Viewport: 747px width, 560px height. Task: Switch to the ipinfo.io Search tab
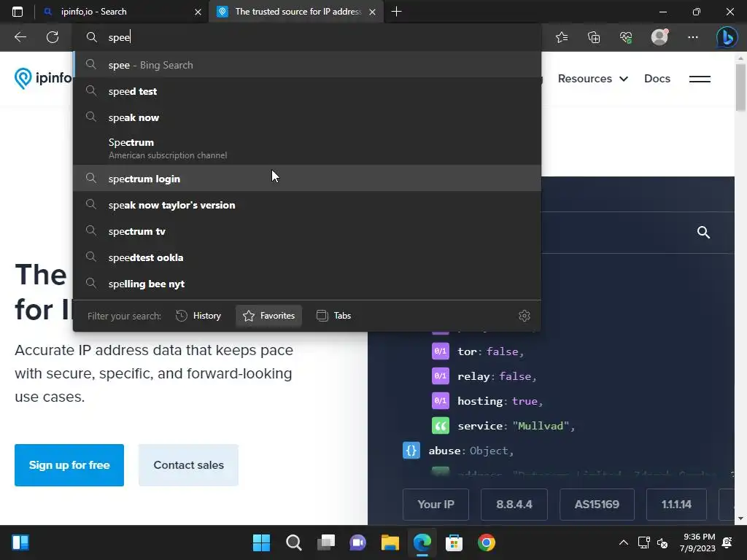[122, 12]
